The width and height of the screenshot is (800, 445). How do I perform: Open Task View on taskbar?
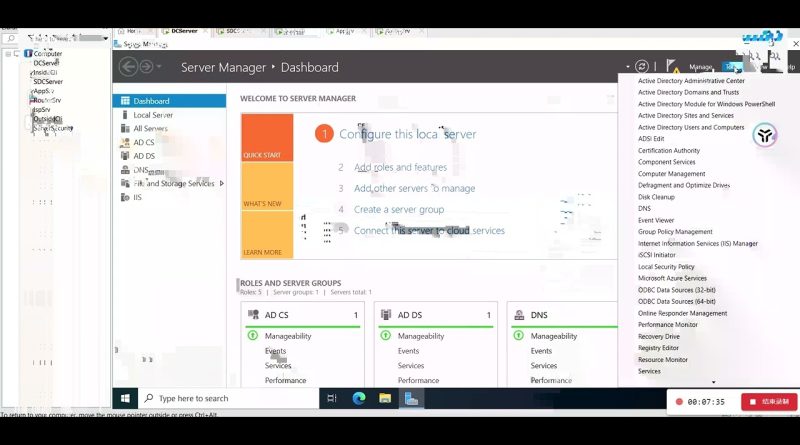332,398
